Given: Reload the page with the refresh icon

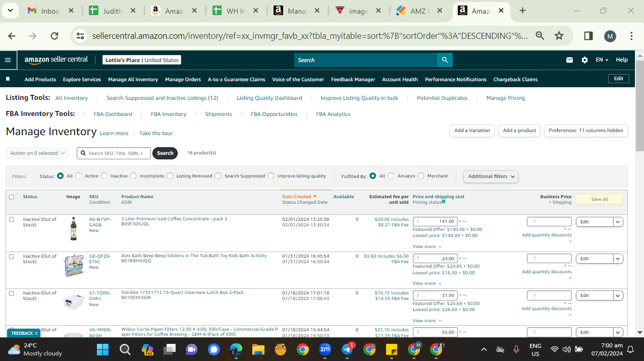Looking at the screenshot, I should [x=55, y=36].
